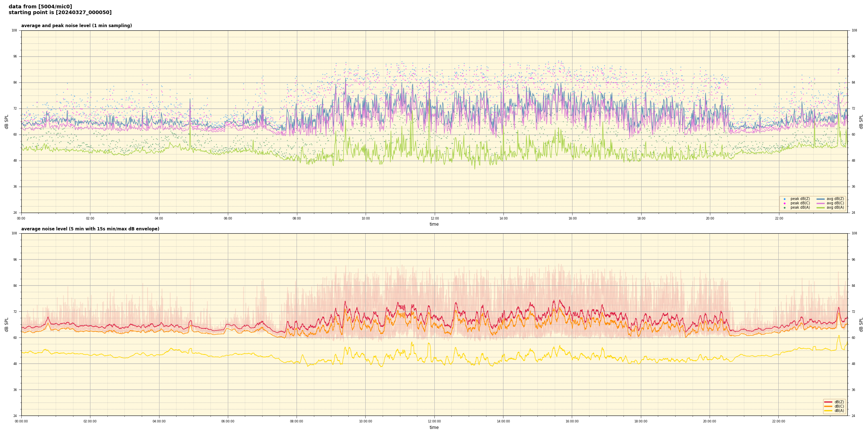The image size is (868, 434).
Task: Click the 'data from [5004/mic0]' header text
Action: (40, 7)
